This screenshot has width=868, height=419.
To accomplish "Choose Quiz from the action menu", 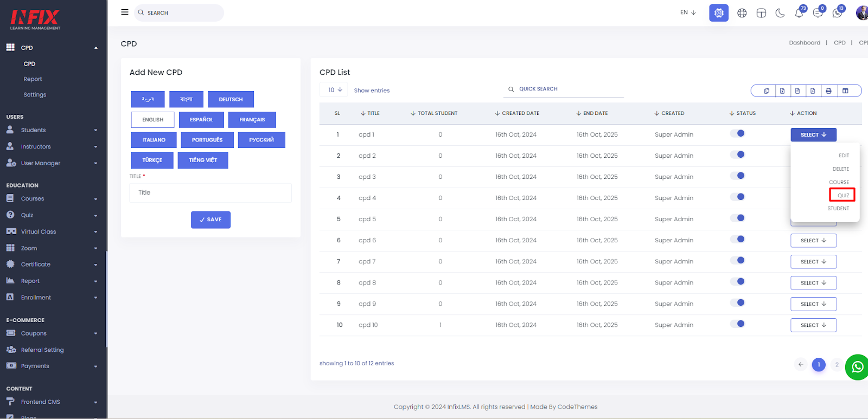I will click(843, 196).
